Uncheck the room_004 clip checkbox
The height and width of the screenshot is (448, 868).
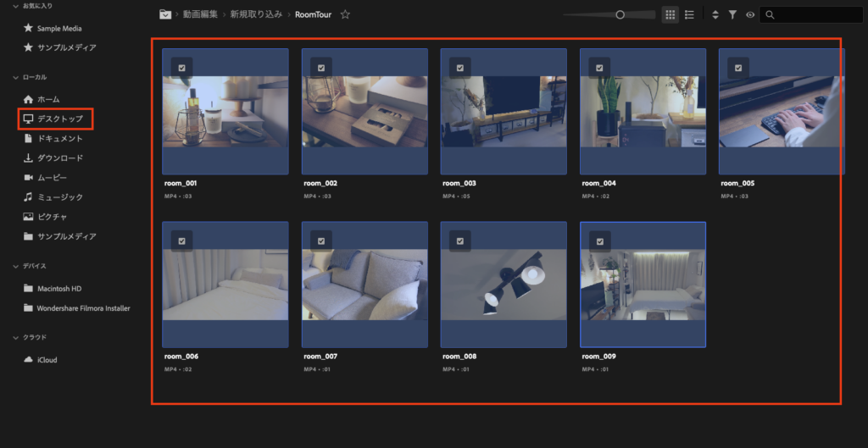point(599,68)
